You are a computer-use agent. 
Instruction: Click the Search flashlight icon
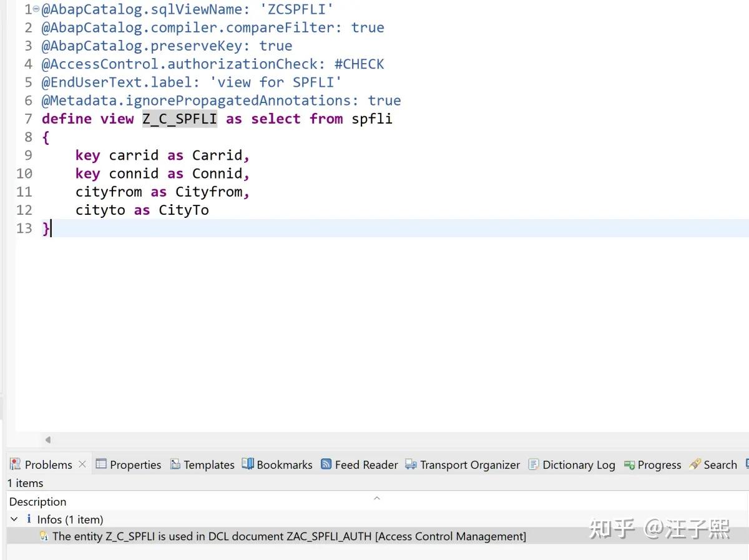(695, 464)
